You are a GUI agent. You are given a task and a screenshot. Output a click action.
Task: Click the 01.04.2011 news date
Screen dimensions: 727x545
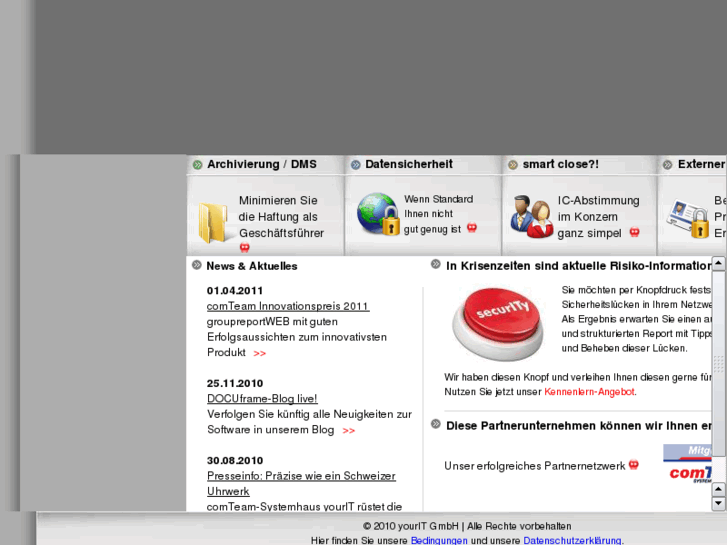point(235,291)
